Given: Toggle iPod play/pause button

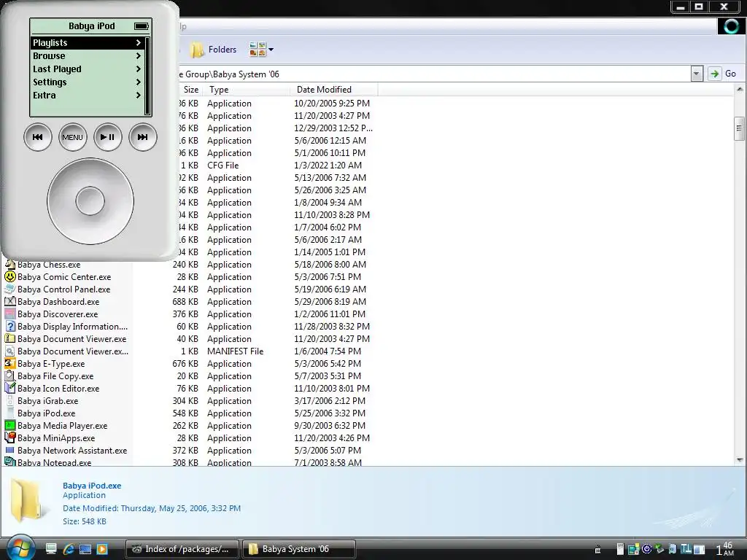Looking at the screenshot, I should coord(108,137).
